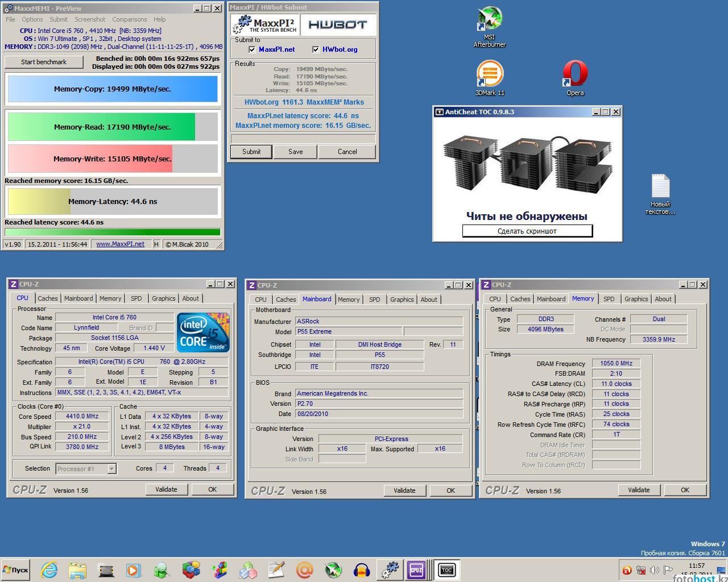Click the Memory-Write 15105 MByte/sec bar
The width and height of the screenshot is (728, 582).
point(113,159)
